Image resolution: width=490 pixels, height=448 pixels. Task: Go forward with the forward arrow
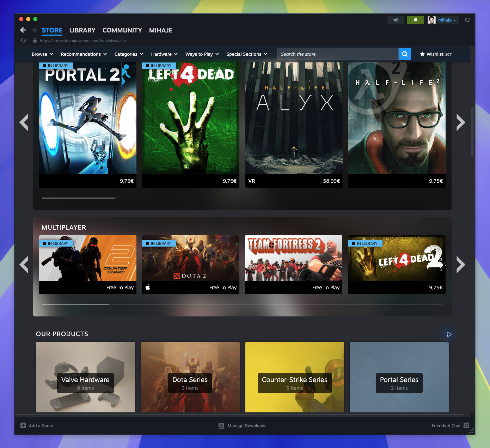34,30
